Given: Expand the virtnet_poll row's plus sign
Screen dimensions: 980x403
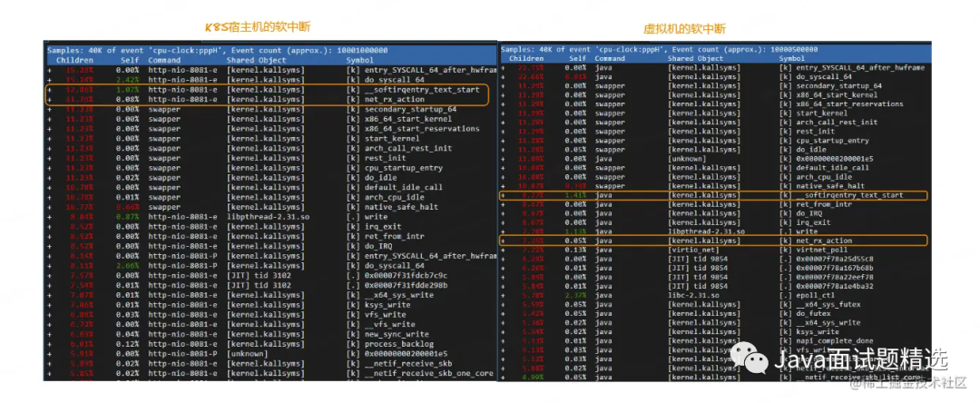Looking at the screenshot, I should pos(505,249).
